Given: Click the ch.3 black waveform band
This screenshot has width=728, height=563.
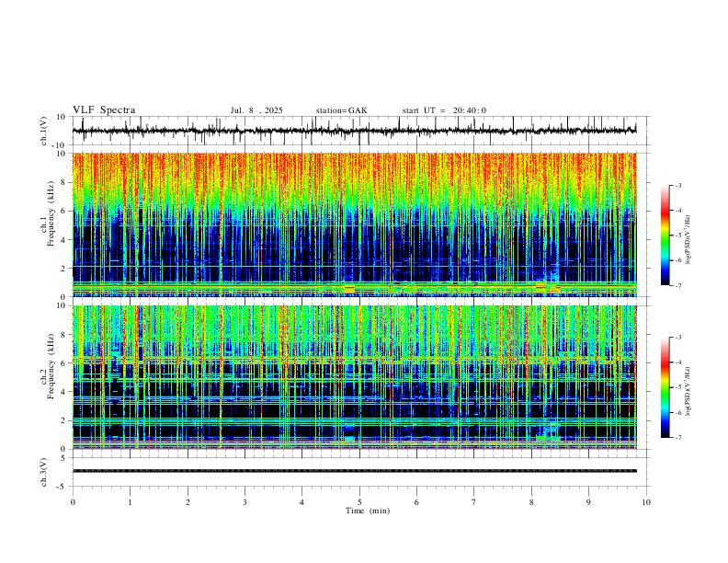Looking at the screenshot, I should coord(354,471).
